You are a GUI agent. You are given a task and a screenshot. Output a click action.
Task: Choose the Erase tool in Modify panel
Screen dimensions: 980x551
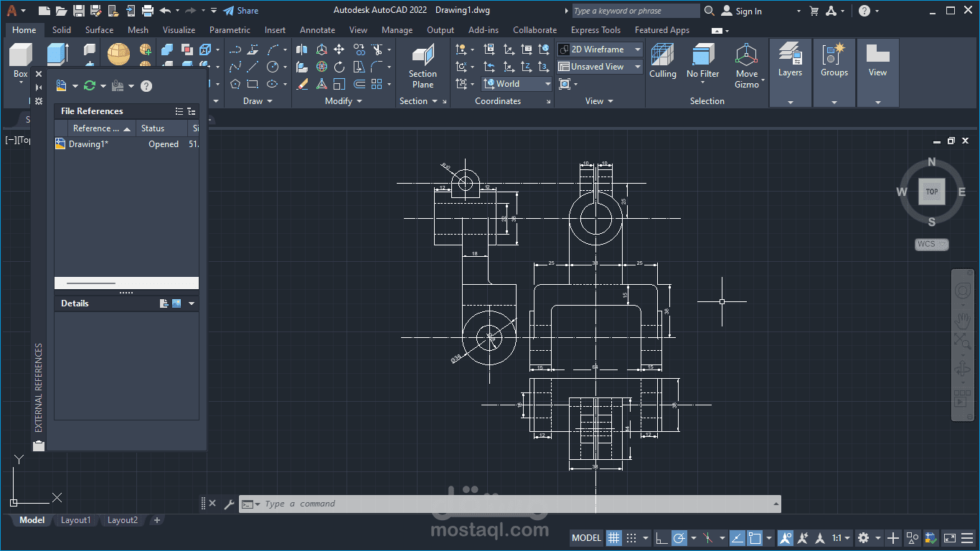[303, 84]
